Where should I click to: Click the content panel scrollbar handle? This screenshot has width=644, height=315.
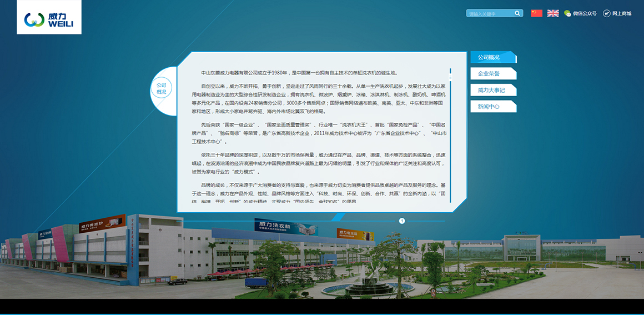click(451, 77)
